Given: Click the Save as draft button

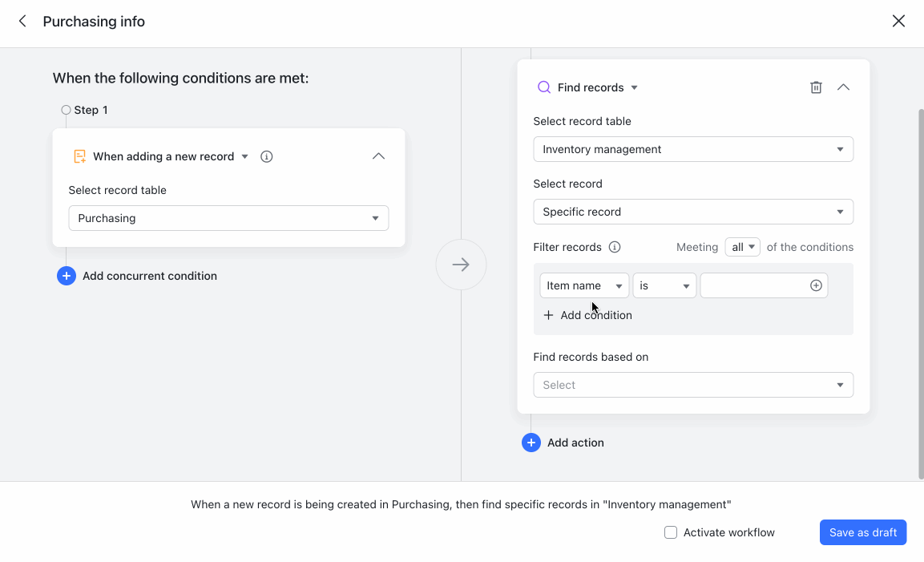Looking at the screenshot, I should [863, 532].
